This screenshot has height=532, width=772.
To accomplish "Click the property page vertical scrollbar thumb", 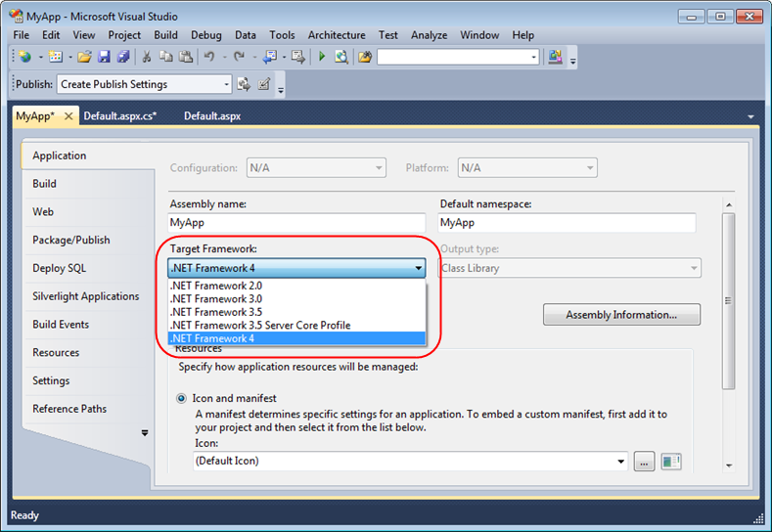I will tap(729, 301).
